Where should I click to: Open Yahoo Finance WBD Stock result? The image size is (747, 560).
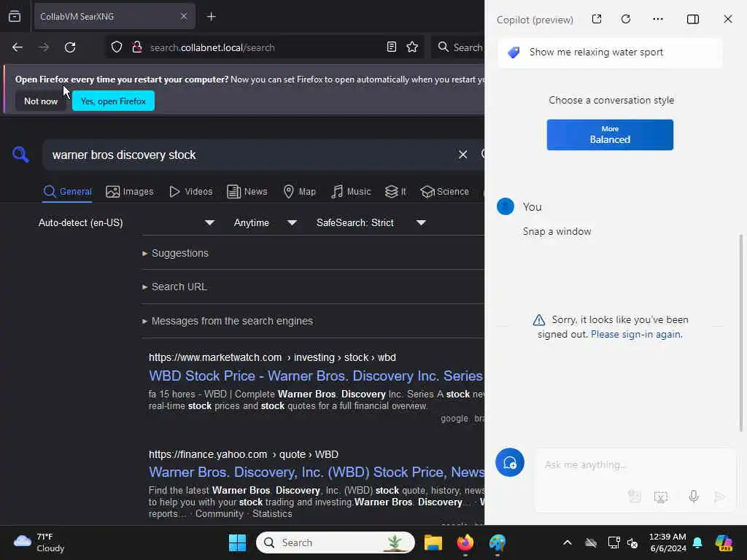[317, 472]
